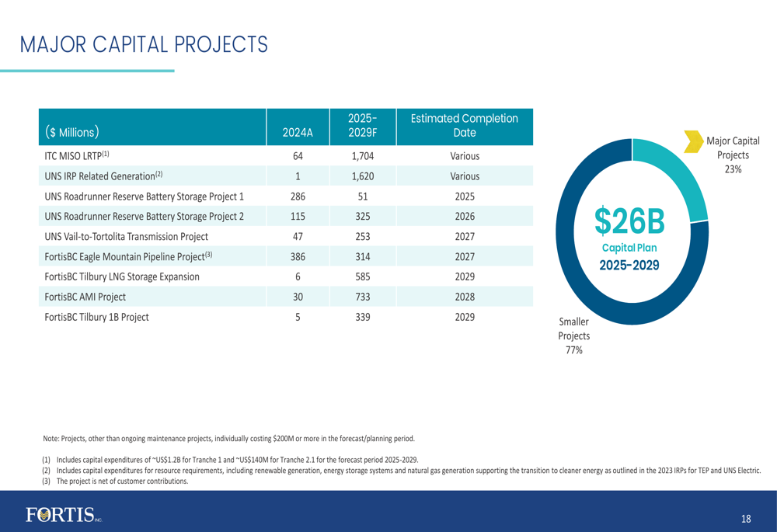Screen dimensions: 777x532
Task: Select forecast value "253" for Vail-to-Tortolita
Action: pos(363,237)
